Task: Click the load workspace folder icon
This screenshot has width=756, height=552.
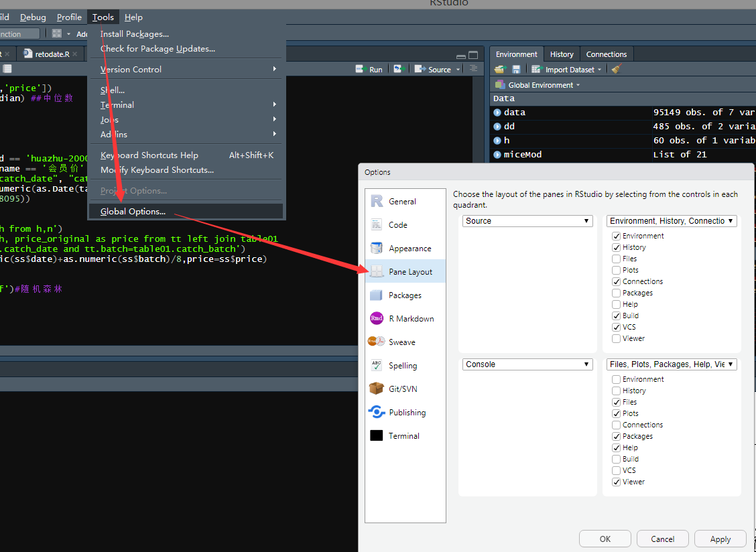Action: (x=500, y=70)
